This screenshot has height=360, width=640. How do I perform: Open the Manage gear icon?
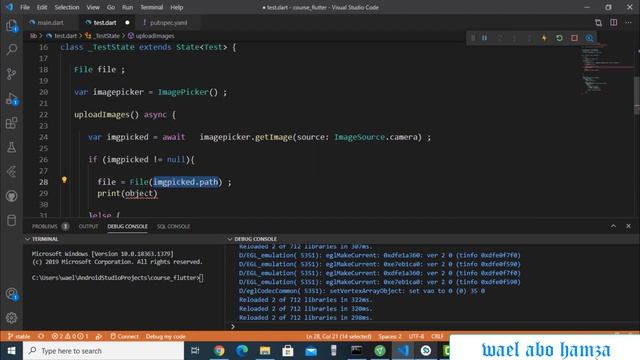click(11, 318)
